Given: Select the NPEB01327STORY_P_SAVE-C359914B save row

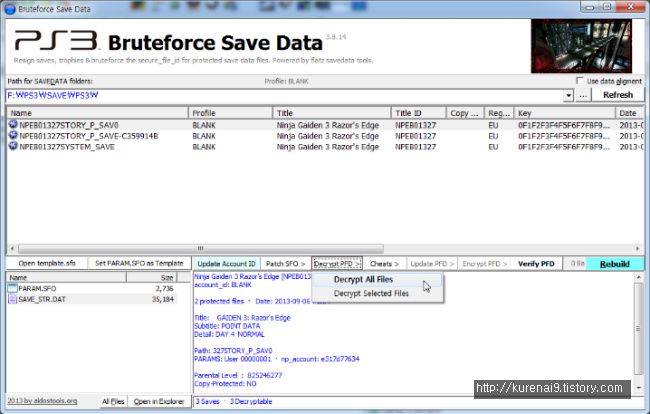Looking at the screenshot, I should 325,136.
